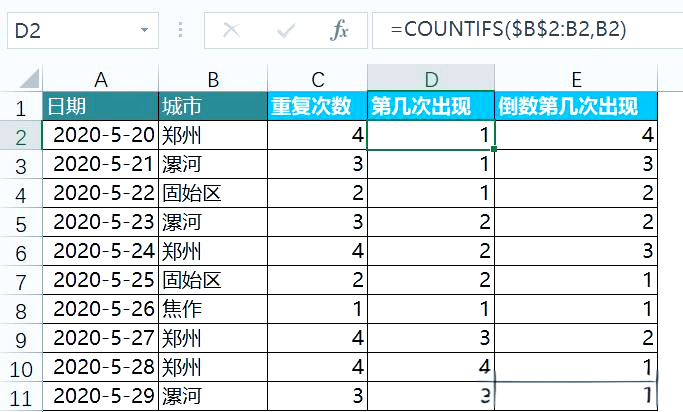Select row 2 header
The height and width of the screenshot is (412, 683).
pos(21,135)
